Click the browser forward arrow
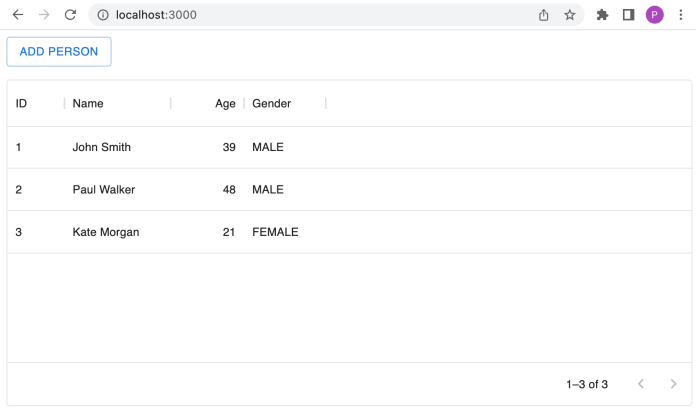The width and height of the screenshot is (696, 418). 43,15
